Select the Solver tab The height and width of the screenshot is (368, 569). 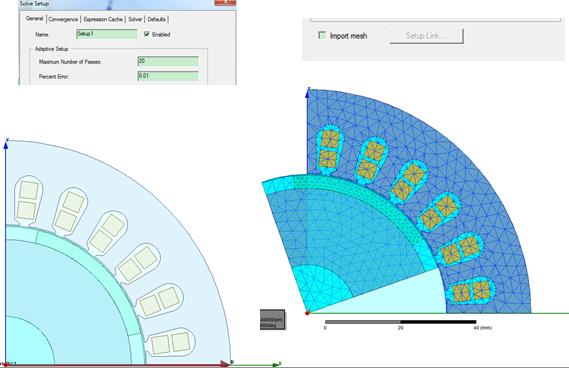135,19
